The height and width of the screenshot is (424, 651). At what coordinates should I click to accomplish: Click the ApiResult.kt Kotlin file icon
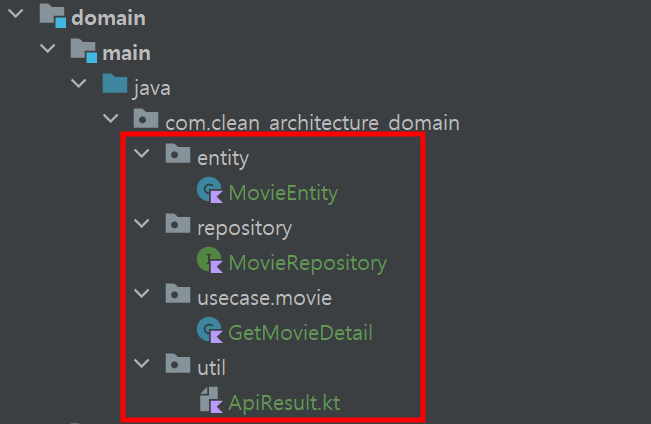click(211, 400)
